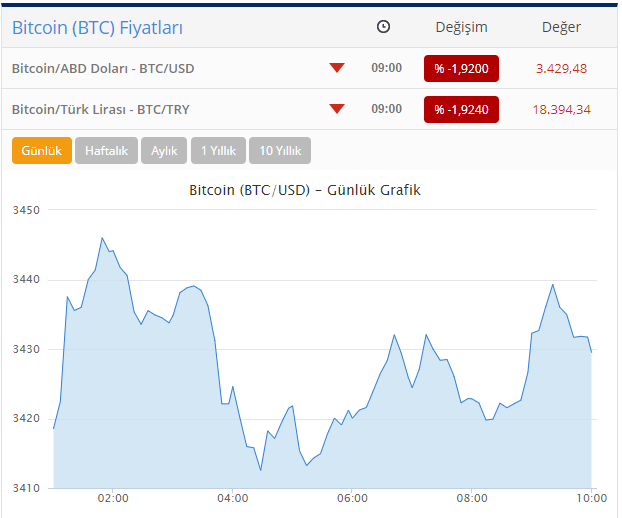Click the 3420 y-axis label

coord(26,418)
